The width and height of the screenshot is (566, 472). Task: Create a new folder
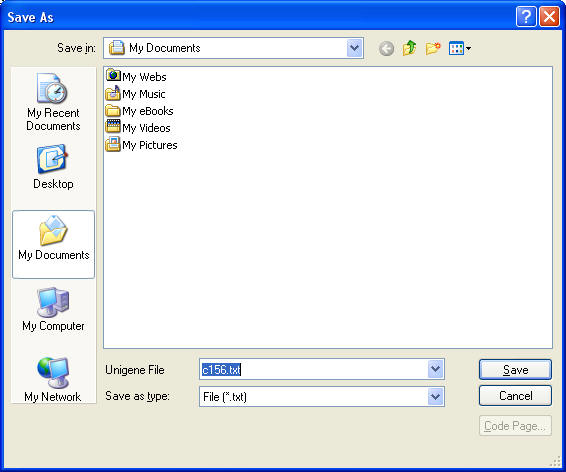pos(433,48)
